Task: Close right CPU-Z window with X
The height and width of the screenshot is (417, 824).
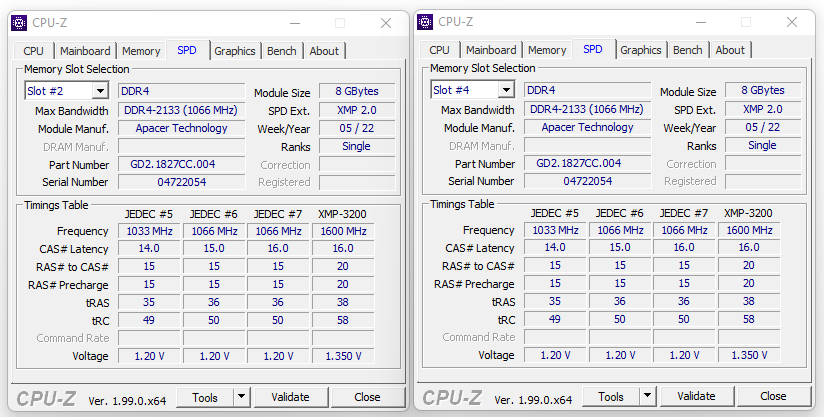Action: click(x=792, y=22)
